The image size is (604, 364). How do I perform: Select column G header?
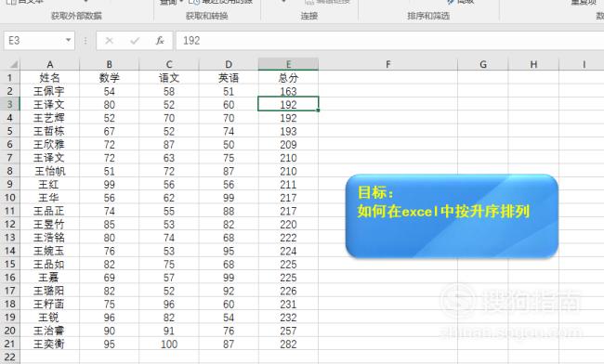click(x=483, y=64)
